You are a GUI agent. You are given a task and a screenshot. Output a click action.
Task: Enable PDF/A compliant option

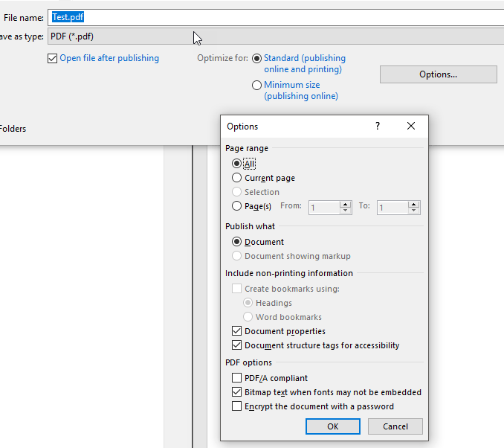coord(237,378)
